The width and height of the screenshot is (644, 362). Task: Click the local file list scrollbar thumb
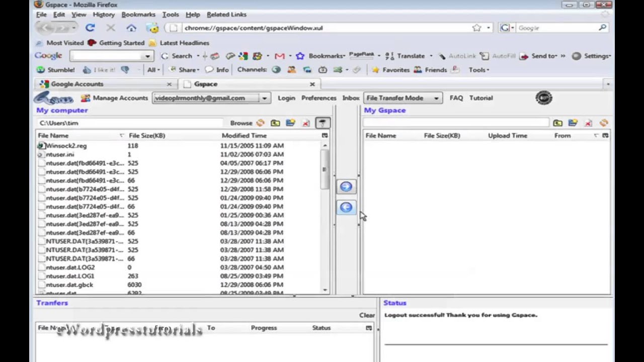pyautogui.click(x=325, y=169)
